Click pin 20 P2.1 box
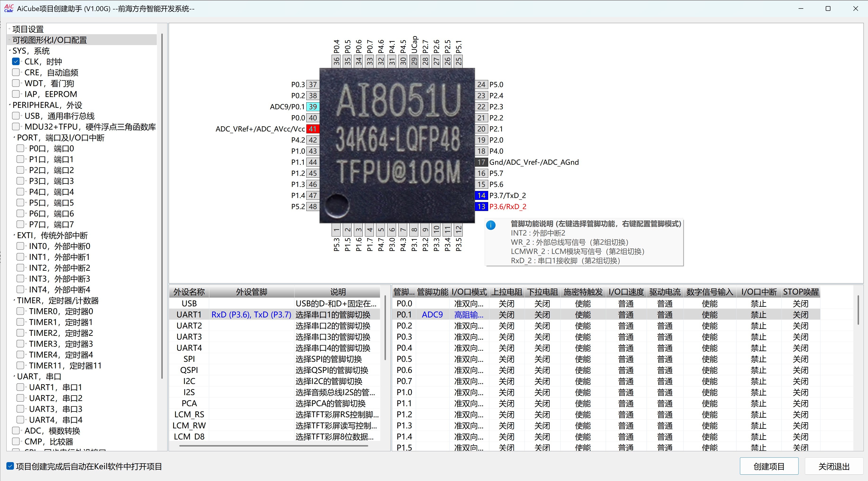Screen dimensions: 868x481 click(481, 129)
